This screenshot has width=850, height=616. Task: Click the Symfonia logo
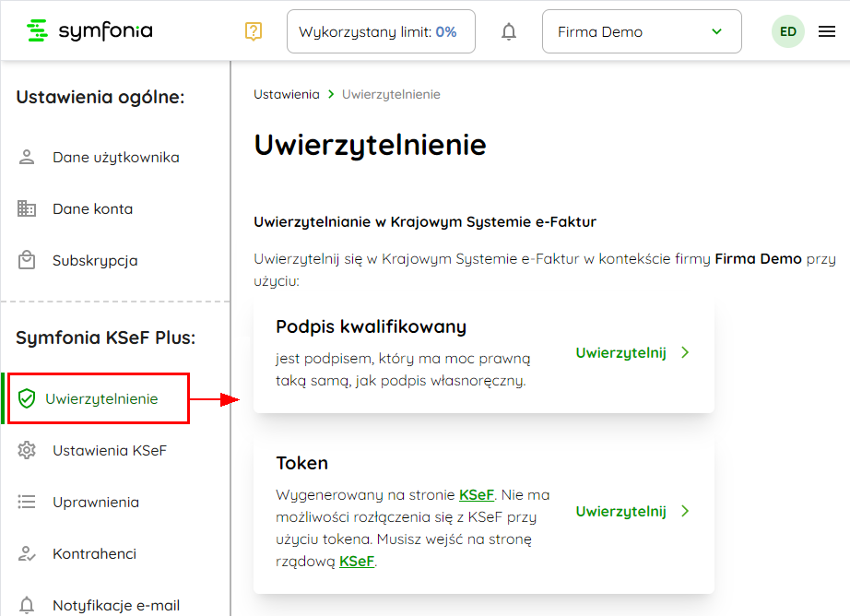click(89, 31)
